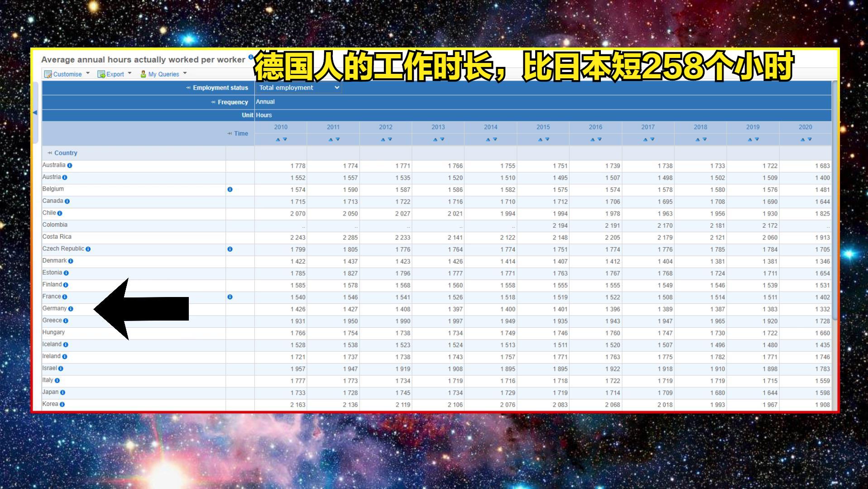Click Belgium's info icon in the middle column
This screenshot has width=868, height=489.
point(230,189)
